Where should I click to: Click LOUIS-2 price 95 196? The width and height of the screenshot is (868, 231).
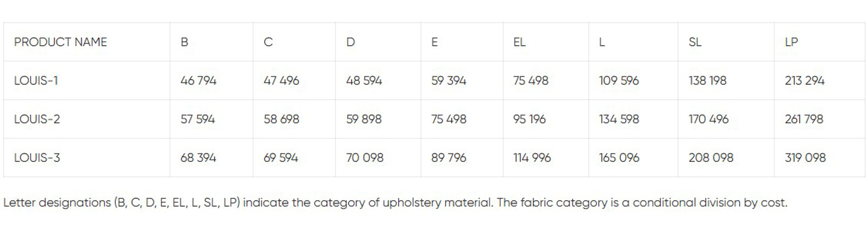click(x=529, y=119)
